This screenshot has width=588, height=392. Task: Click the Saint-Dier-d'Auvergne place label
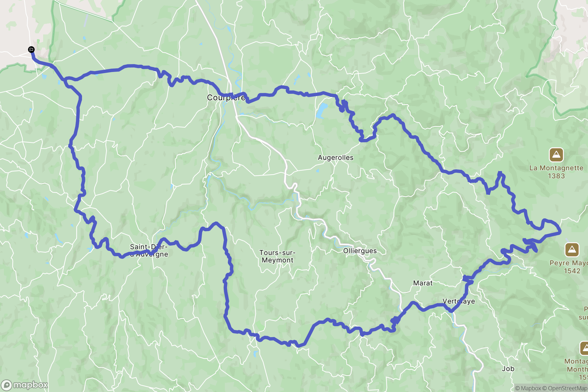point(149,251)
